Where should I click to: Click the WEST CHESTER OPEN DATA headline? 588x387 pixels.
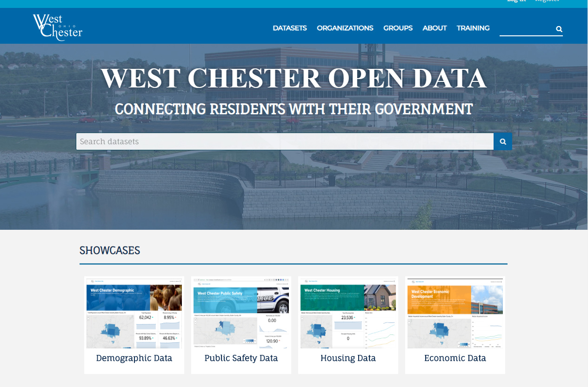tap(294, 78)
